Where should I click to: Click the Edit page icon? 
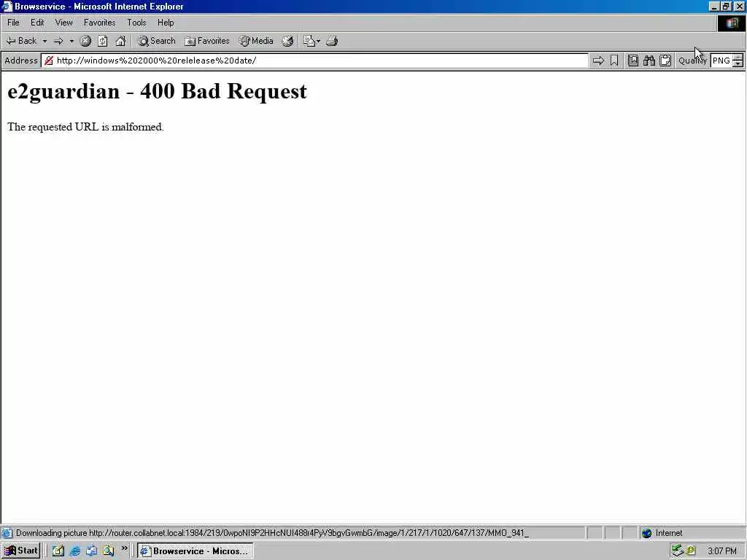(309, 41)
